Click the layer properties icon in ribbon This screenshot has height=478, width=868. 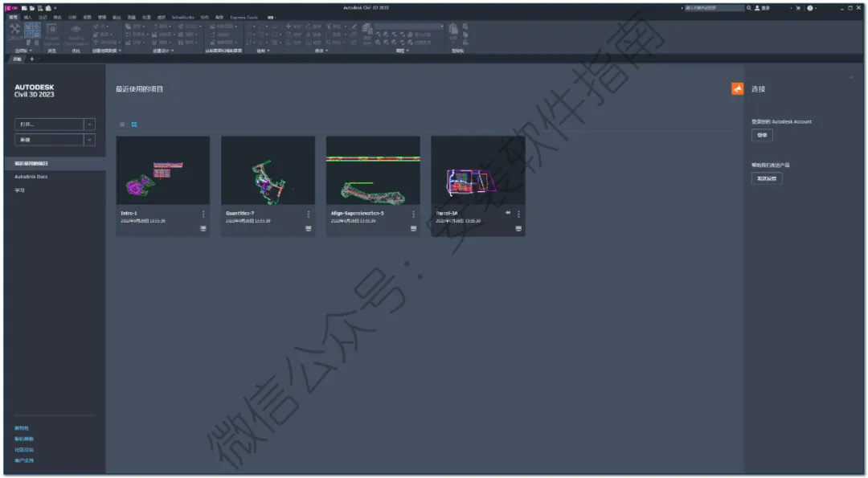point(367,28)
